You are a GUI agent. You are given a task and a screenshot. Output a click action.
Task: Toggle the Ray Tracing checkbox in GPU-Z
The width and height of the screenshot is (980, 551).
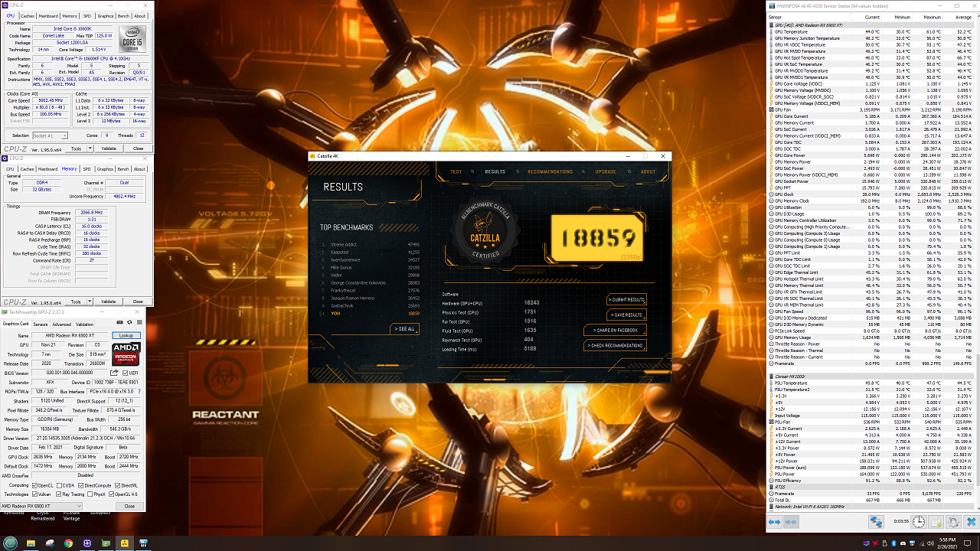[x=59, y=494]
